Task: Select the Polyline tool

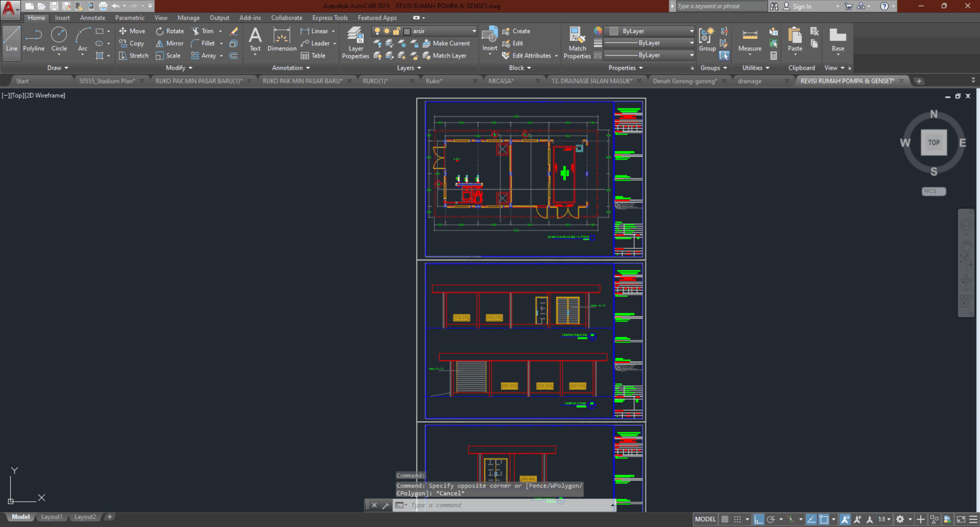Action: 33,40
